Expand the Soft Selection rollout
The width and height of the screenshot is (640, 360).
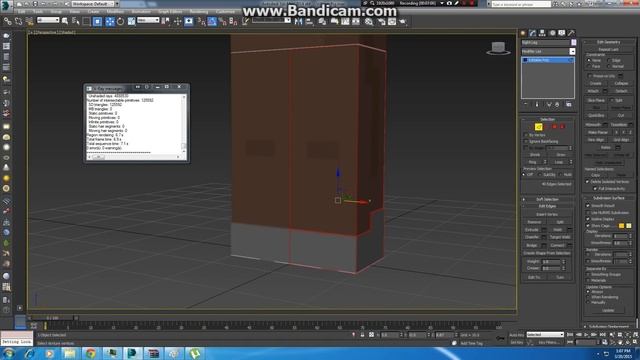547,199
